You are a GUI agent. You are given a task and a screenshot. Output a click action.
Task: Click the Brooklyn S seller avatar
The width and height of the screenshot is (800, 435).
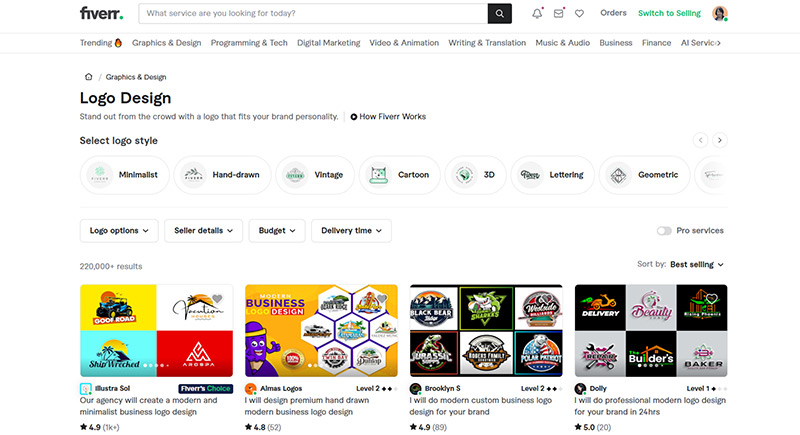pyautogui.click(x=415, y=389)
